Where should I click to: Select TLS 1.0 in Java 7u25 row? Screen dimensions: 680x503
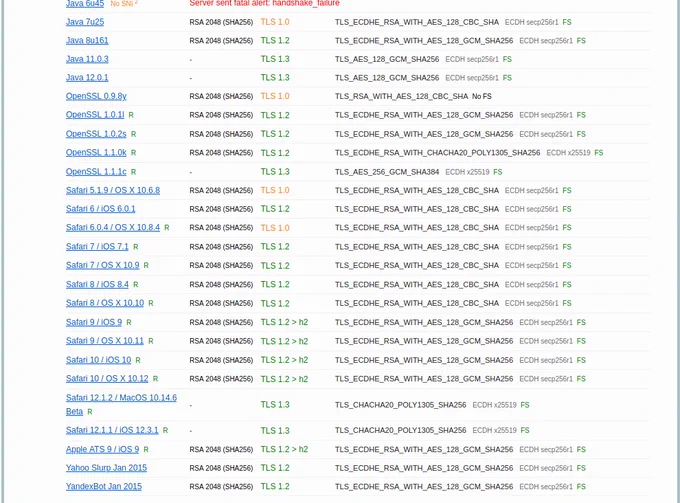coord(275,22)
